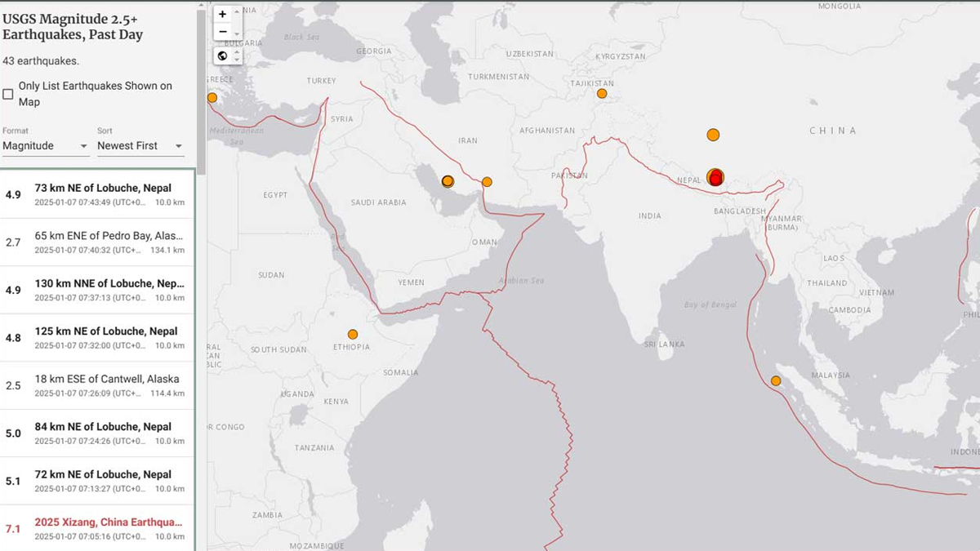Click scroll-up arrow beside the zoom buttons
Image resolution: width=980 pixels, height=551 pixels.
pos(237,11)
